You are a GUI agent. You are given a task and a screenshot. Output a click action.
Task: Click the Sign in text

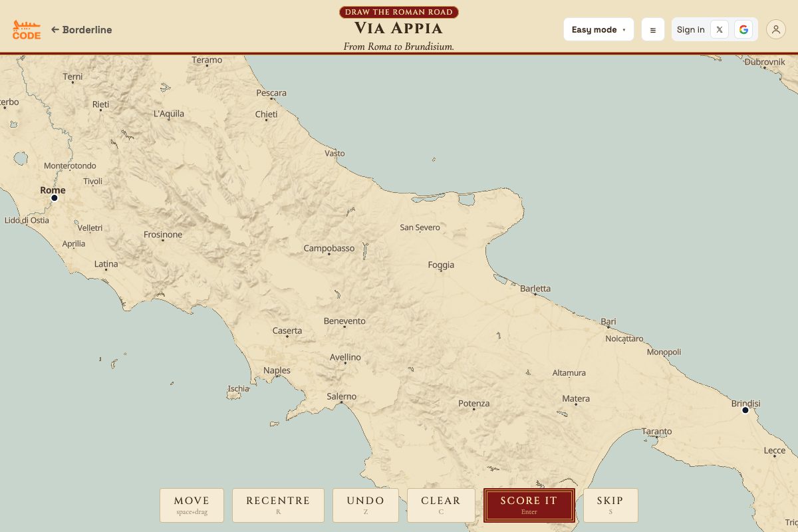(x=691, y=29)
